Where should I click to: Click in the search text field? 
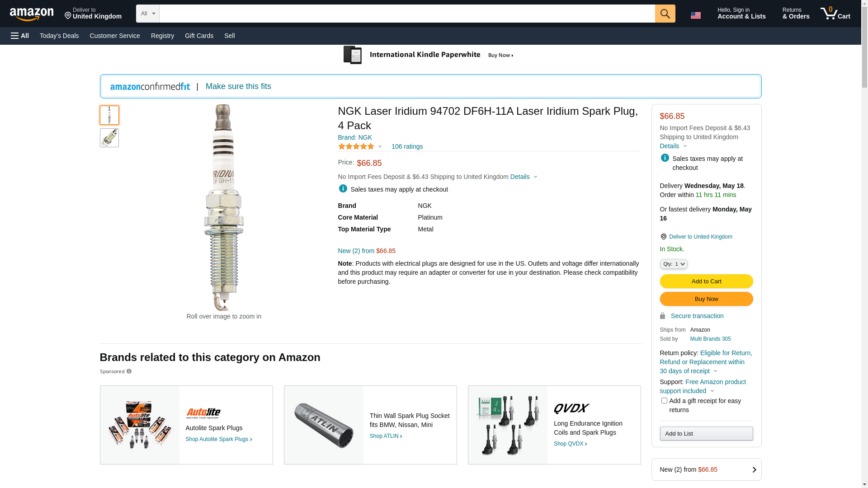click(x=407, y=14)
